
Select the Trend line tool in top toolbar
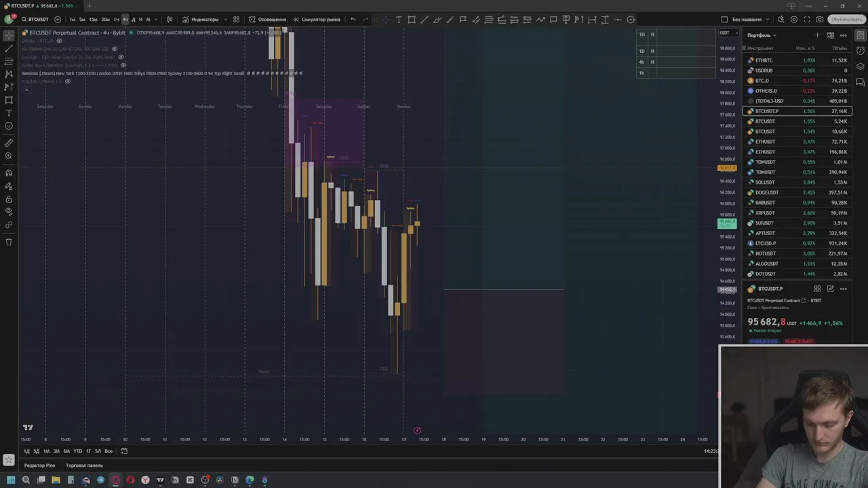(425, 20)
